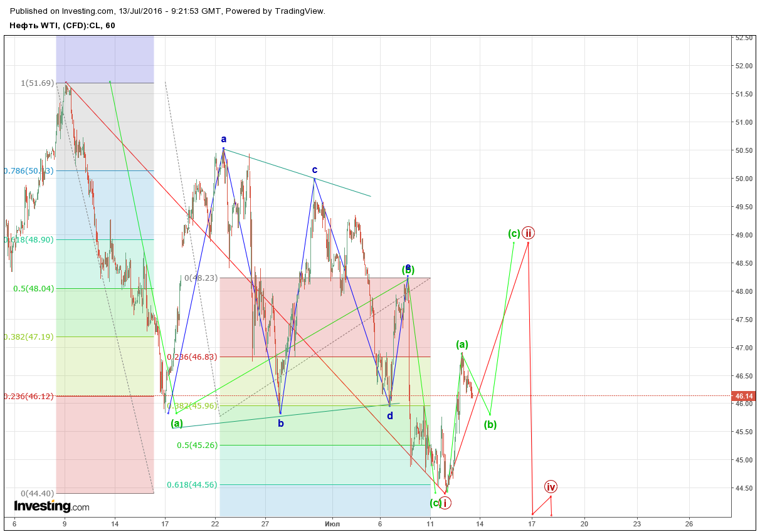Click the 51.00 price axis label
The height and width of the screenshot is (532, 760).
pyautogui.click(x=744, y=122)
